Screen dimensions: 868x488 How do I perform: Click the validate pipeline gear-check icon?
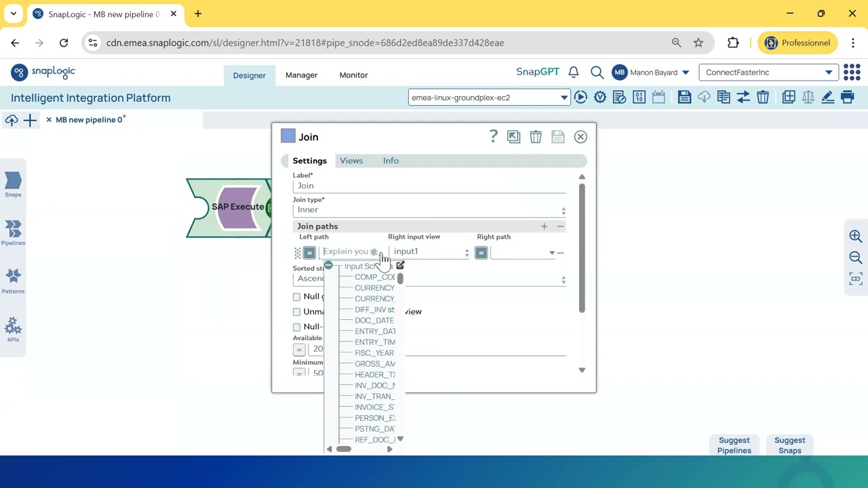600,98
